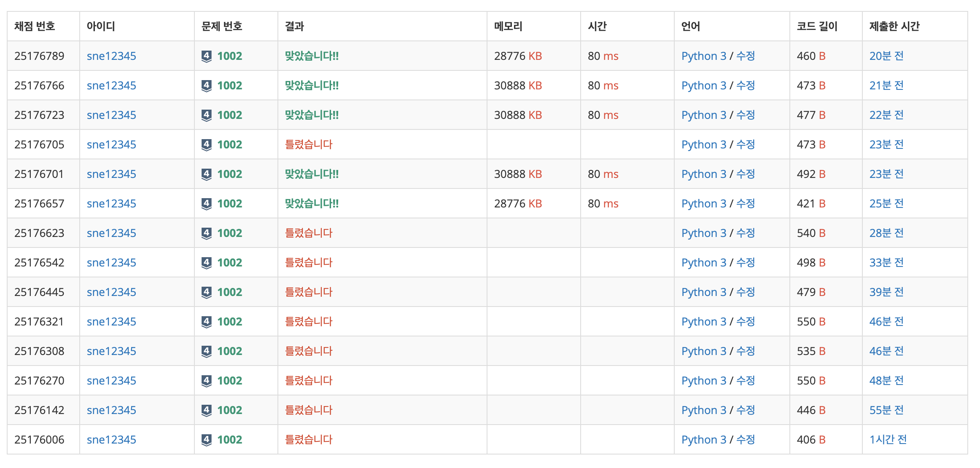The width and height of the screenshot is (980, 468).
Task: Click tier badge icon in submission 25176006 row
Action: coord(206,440)
